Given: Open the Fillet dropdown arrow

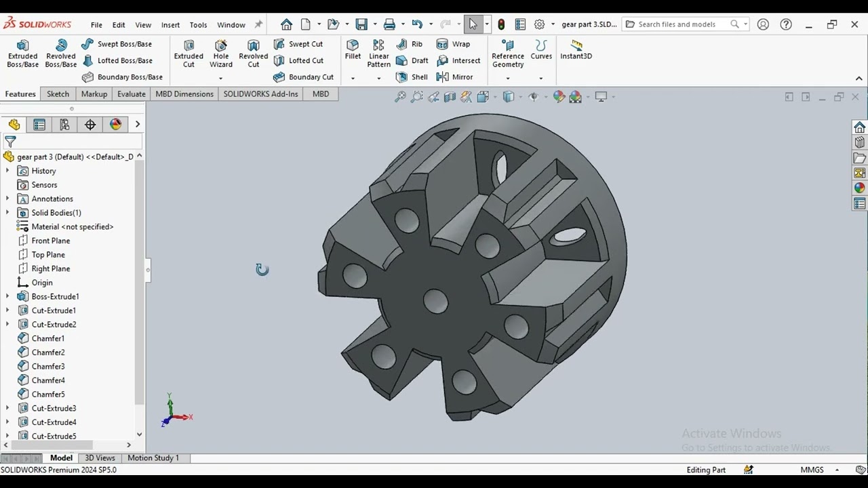Looking at the screenshot, I should pyautogui.click(x=353, y=78).
